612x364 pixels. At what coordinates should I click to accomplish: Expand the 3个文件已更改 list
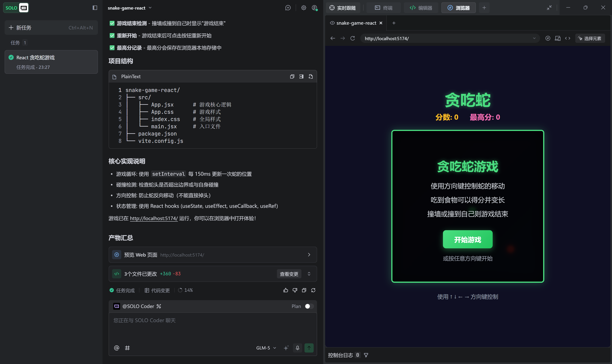(309, 274)
